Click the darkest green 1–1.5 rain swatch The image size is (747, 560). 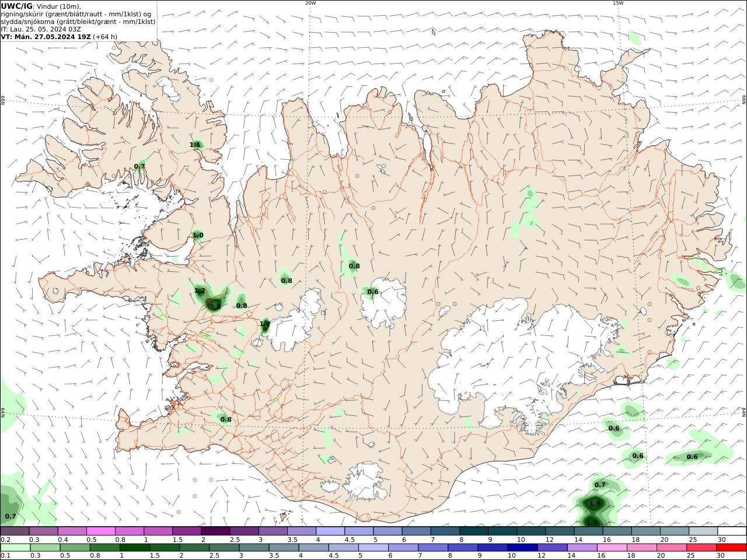[135, 548]
